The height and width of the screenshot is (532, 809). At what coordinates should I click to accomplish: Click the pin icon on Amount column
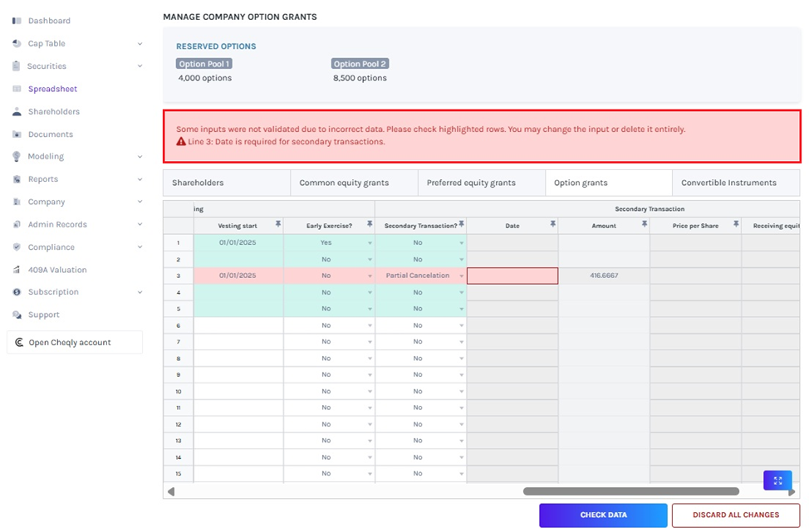click(x=644, y=225)
